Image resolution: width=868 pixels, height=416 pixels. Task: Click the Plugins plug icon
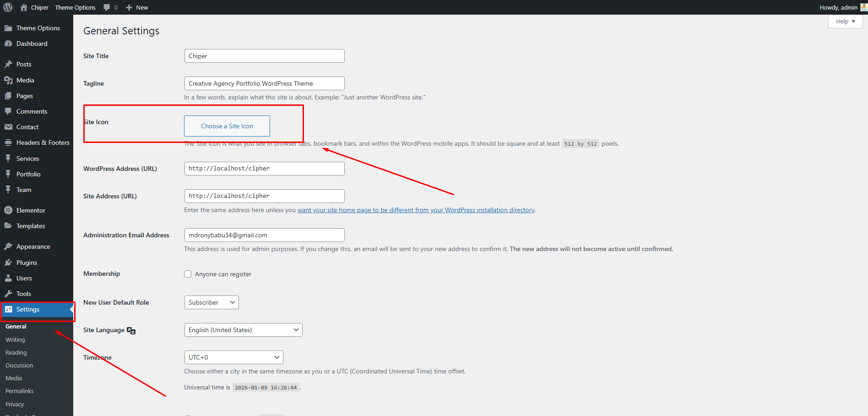tap(8, 263)
